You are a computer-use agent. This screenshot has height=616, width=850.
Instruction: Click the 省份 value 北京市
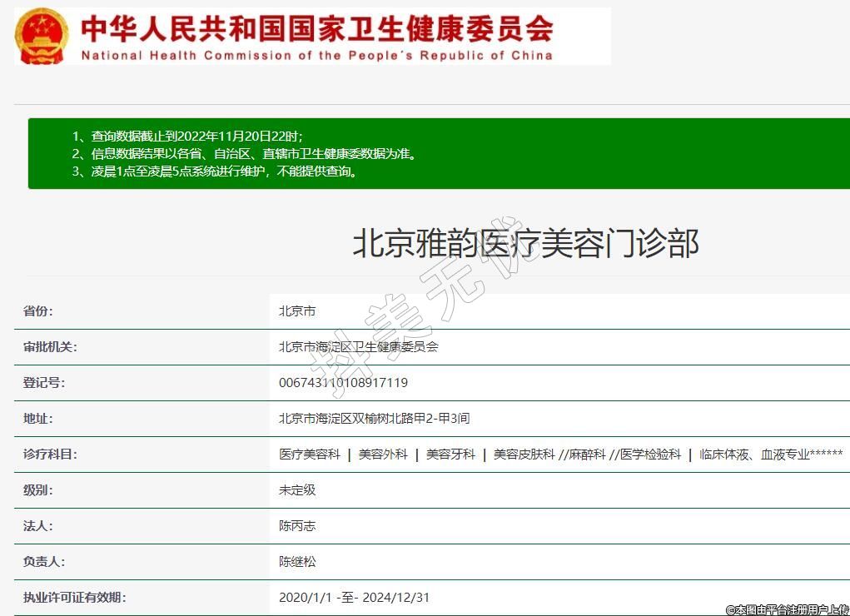tap(297, 311)
